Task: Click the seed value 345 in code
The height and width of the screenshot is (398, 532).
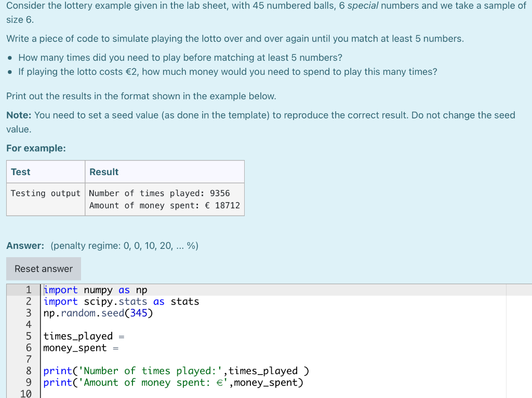Action: point(139,313)
